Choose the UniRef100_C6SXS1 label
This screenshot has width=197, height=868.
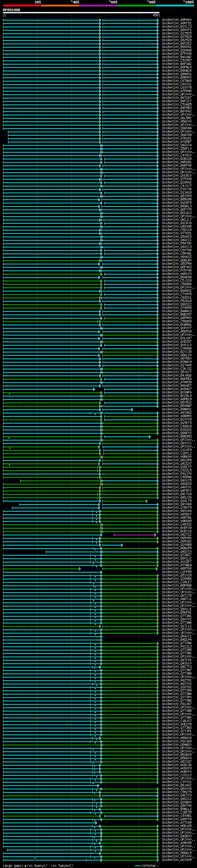coord(177,84)
